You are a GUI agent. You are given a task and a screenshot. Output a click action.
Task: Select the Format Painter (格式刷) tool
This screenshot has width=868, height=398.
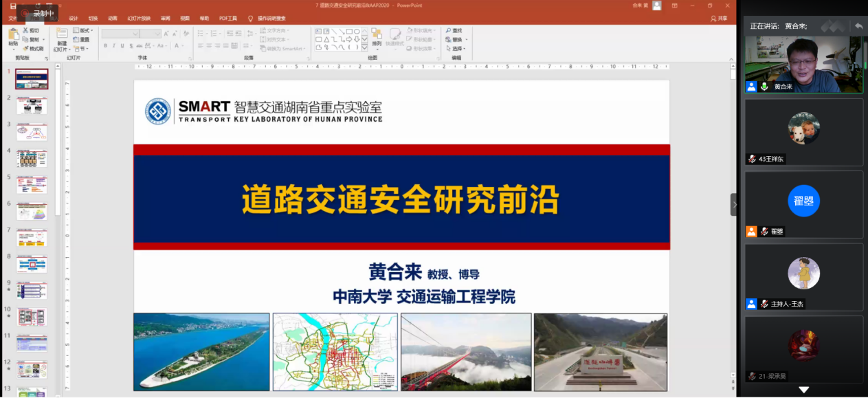click(26, 49)
